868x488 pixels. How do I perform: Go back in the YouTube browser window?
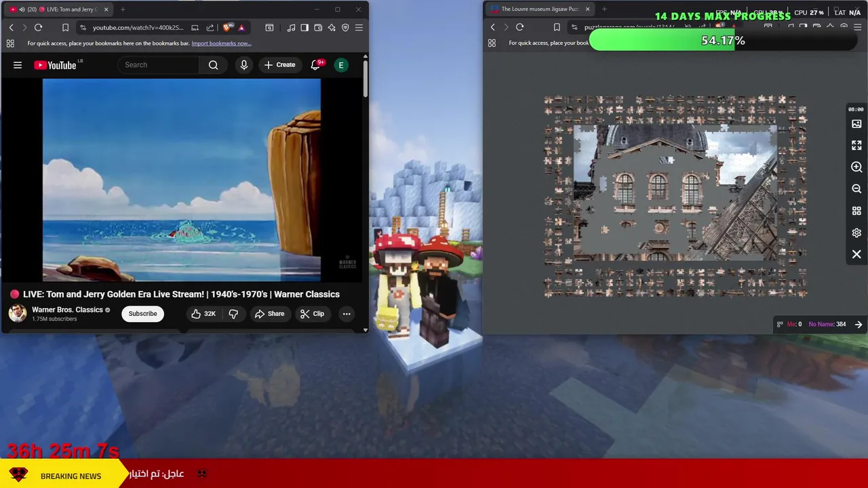[x=11, y=27]
